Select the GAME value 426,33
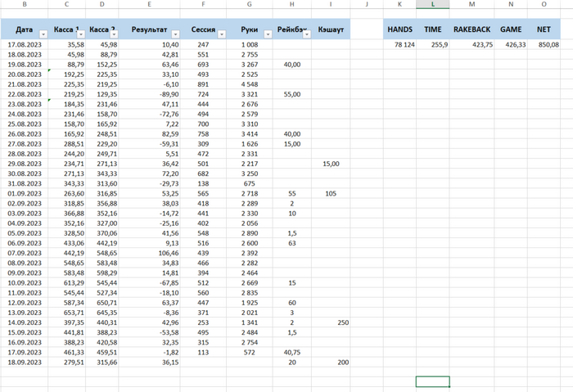This screenshot has height=392, width=573. tap(511, 44)
